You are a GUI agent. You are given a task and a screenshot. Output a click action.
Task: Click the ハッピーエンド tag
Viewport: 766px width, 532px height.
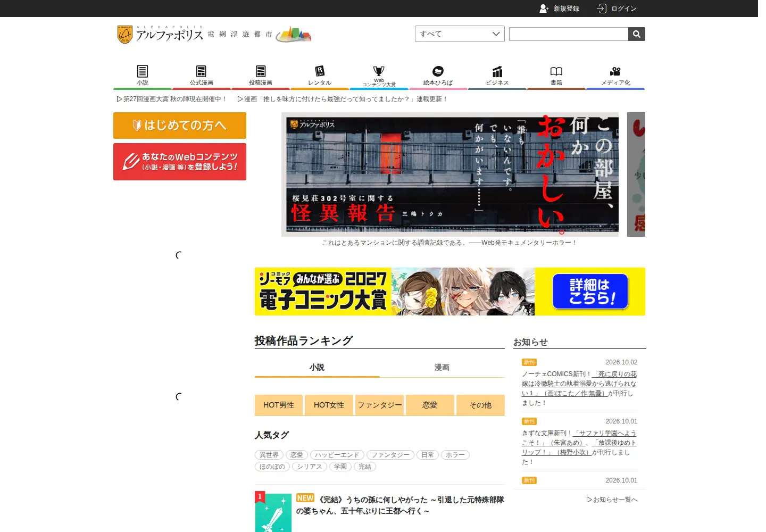coord(337,455)
